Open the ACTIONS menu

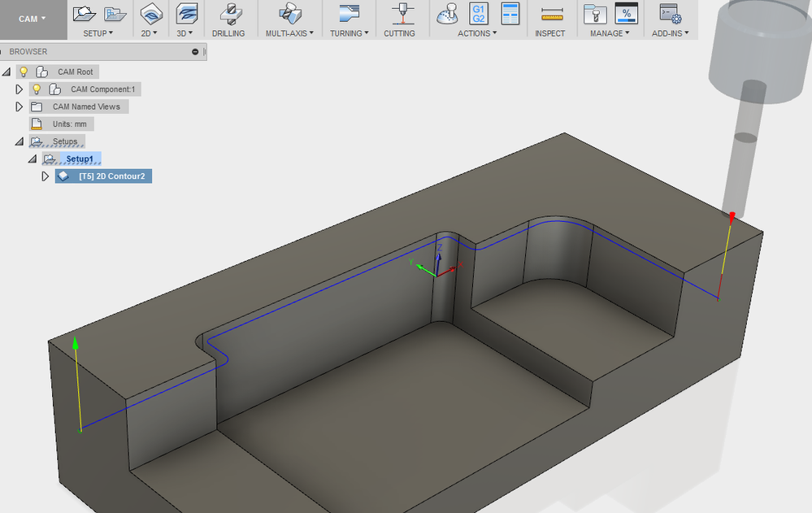point(477,33)
